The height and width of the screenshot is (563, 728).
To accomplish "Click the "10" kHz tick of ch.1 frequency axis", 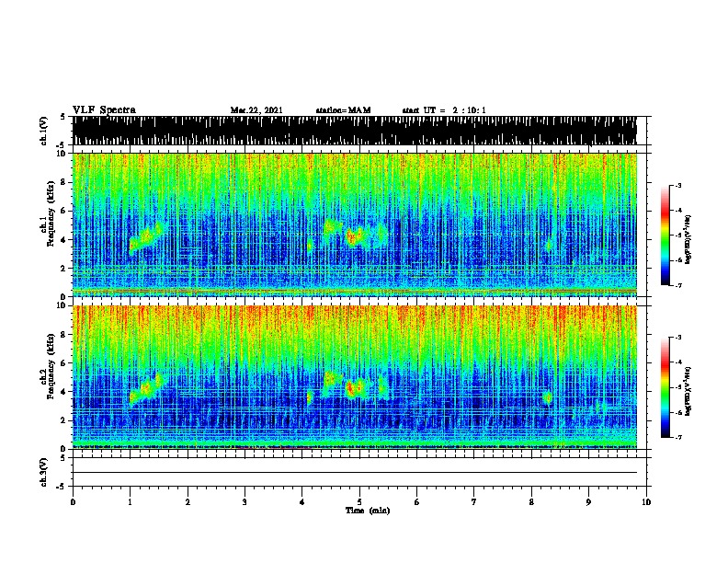I will [x=63, y=154].
